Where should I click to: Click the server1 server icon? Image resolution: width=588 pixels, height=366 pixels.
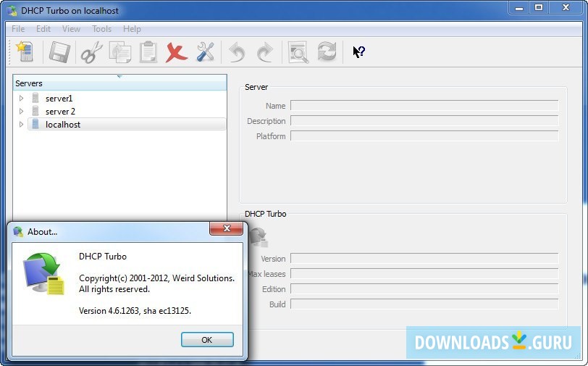[35, 98]
